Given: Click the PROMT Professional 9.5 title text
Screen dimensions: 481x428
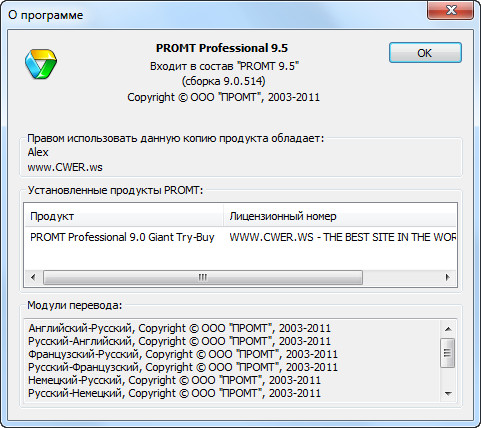Looking at the screenshot, I should pos(222,48).
